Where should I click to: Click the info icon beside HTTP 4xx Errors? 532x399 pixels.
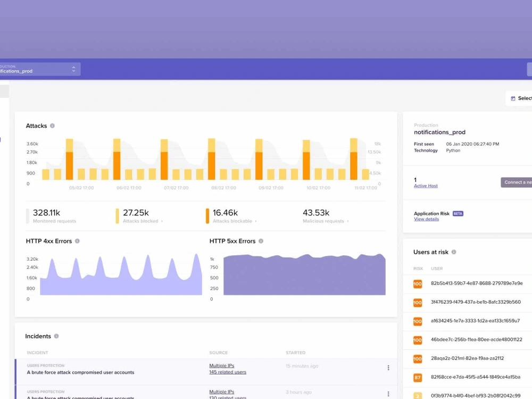77,241
